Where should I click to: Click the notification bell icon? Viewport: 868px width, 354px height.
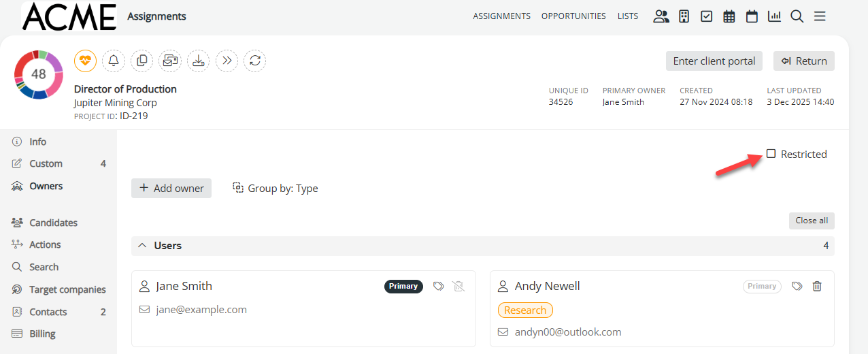point(114,61)
